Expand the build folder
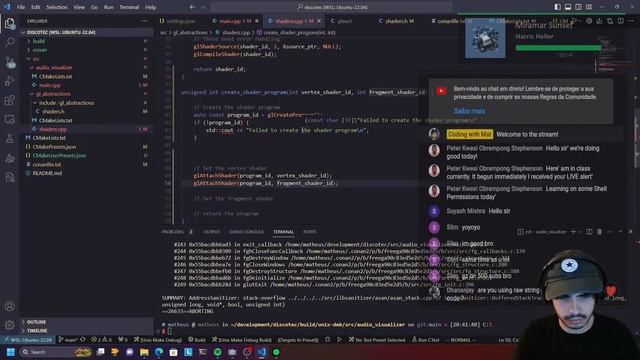 point(39,41)
